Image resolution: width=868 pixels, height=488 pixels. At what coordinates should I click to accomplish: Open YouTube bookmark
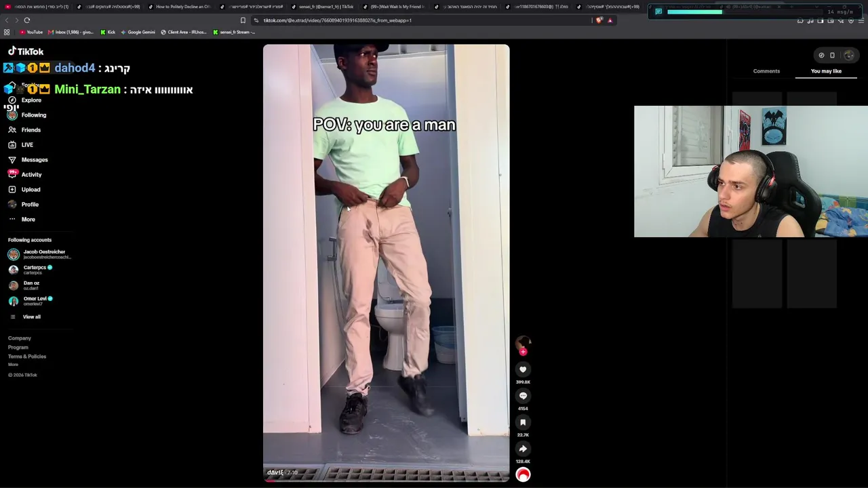tap(31, 33)
